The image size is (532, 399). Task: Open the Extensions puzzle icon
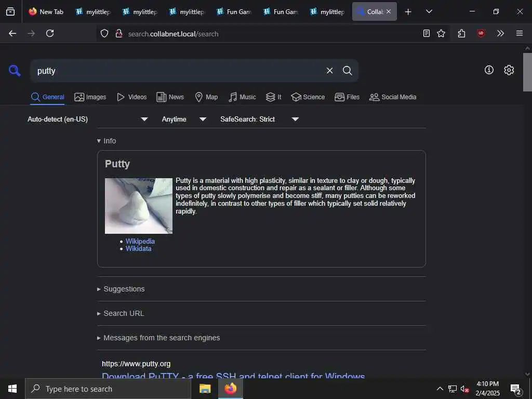pos(461,33)
